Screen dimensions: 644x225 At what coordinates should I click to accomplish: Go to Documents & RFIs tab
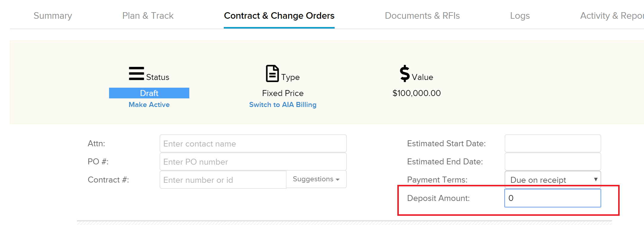coord(422,15)
